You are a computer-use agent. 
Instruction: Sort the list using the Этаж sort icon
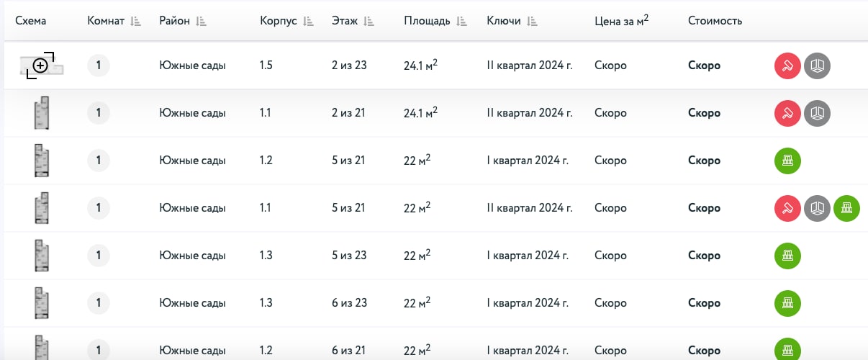(x=369, y=22)
